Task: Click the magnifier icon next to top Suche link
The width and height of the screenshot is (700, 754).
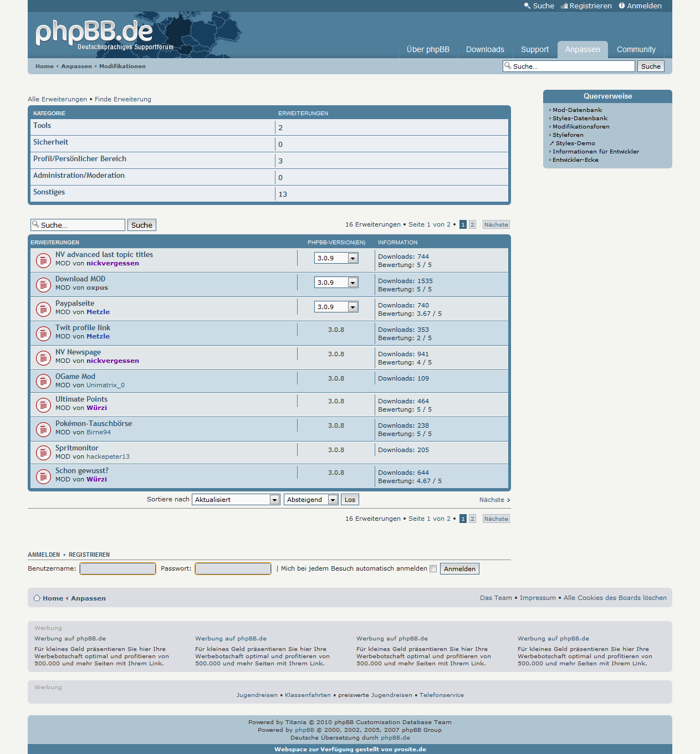Action: pyautogui.click(x=527, y=6)
